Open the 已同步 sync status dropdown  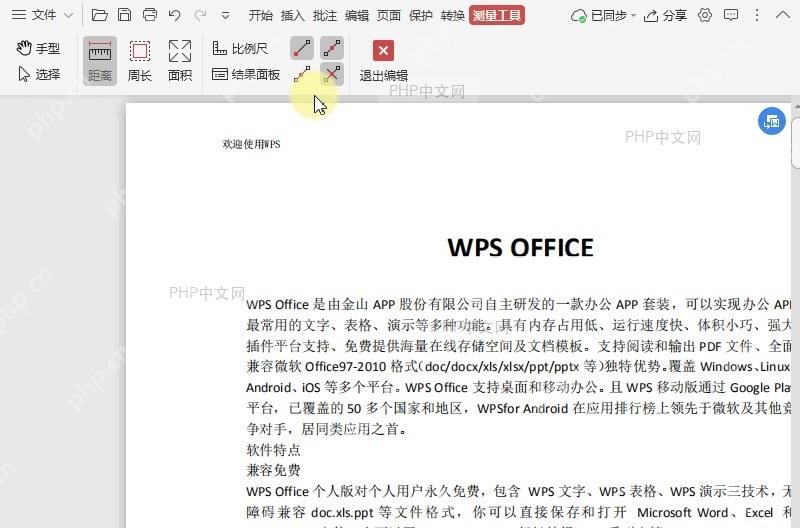[x=603, y=16]
